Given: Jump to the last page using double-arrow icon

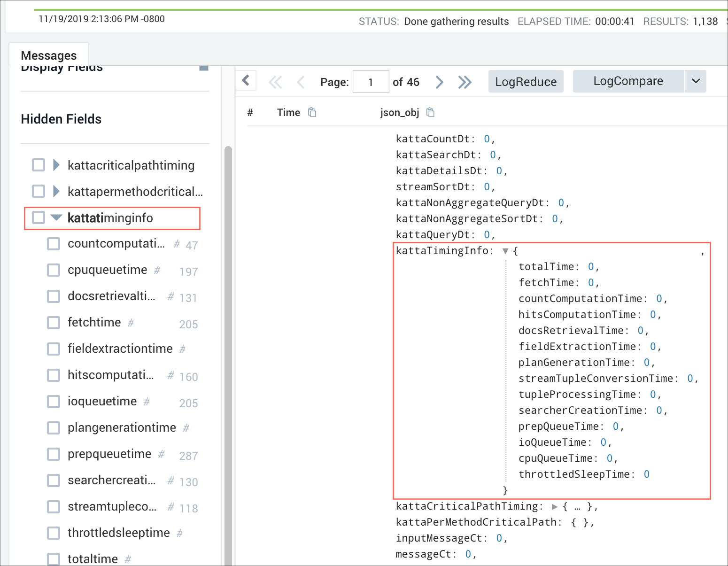Looking at the screenshot, I should pos(465,81).
